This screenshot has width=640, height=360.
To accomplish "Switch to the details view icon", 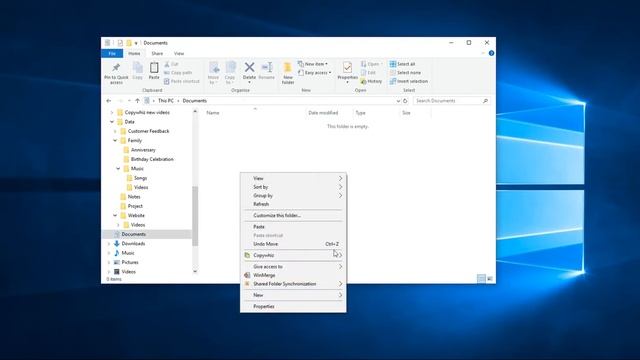I will [481, 278].
